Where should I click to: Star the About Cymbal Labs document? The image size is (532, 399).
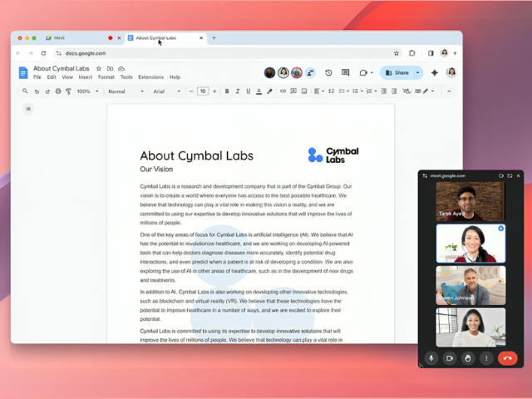(99, 68)
